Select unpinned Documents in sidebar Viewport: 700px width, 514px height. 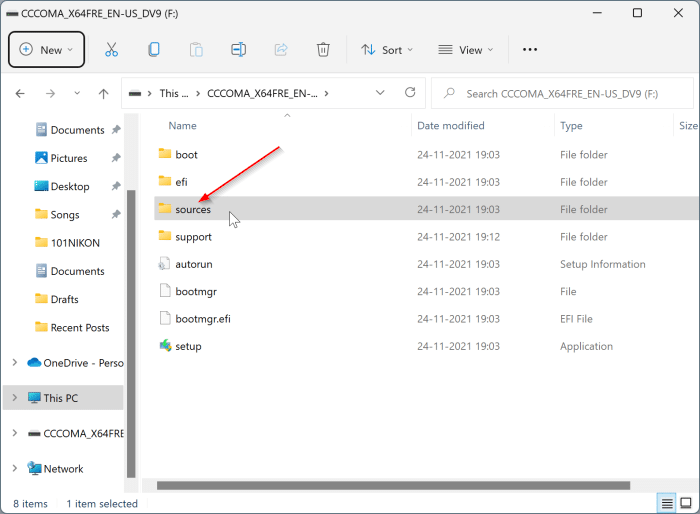[77, 271]
